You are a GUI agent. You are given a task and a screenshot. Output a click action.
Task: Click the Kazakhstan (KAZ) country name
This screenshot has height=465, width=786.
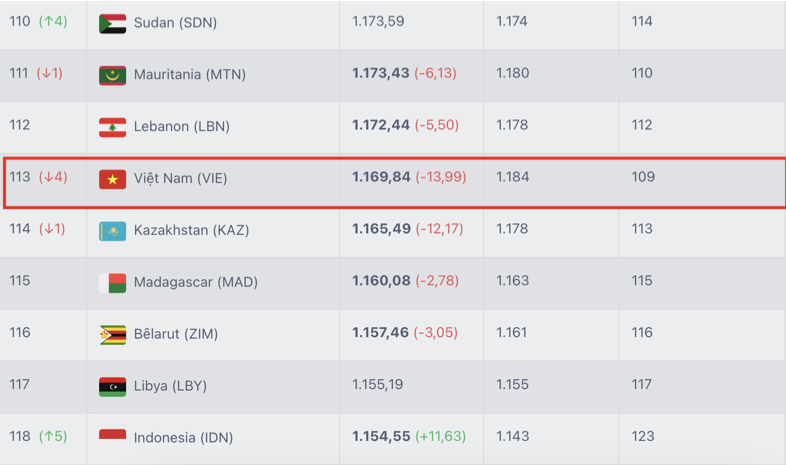point(191,230)
